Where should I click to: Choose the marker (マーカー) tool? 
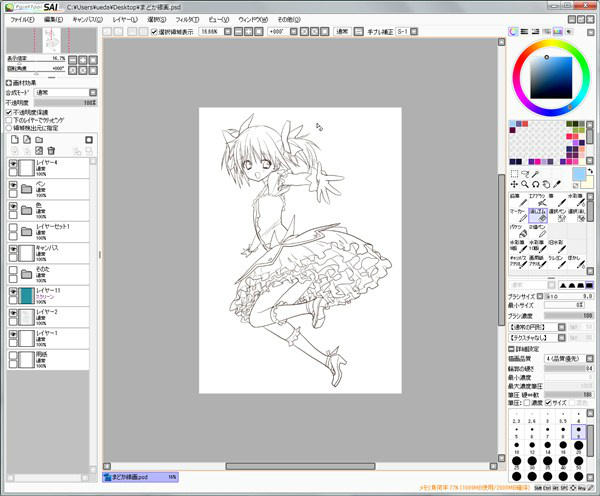click(518, 215)
